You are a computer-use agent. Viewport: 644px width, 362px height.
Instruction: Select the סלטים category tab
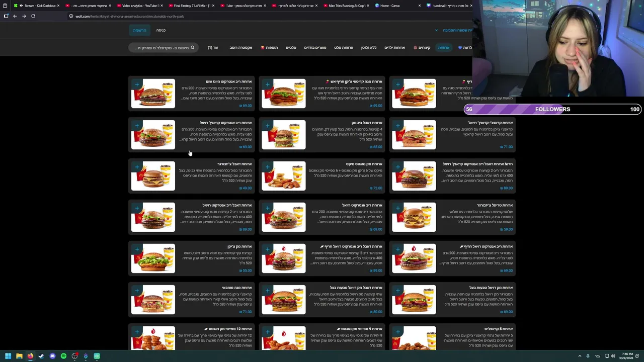pos(291,48)
